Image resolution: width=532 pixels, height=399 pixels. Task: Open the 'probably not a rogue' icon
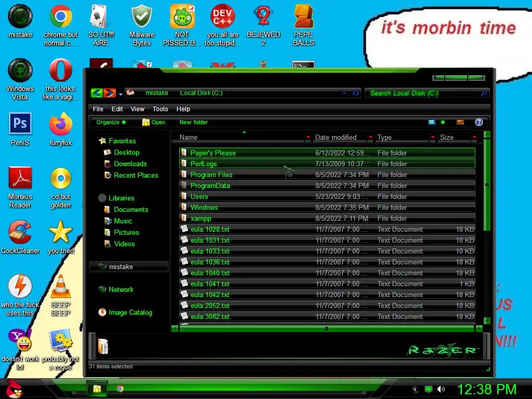click(x=60, y=349)
